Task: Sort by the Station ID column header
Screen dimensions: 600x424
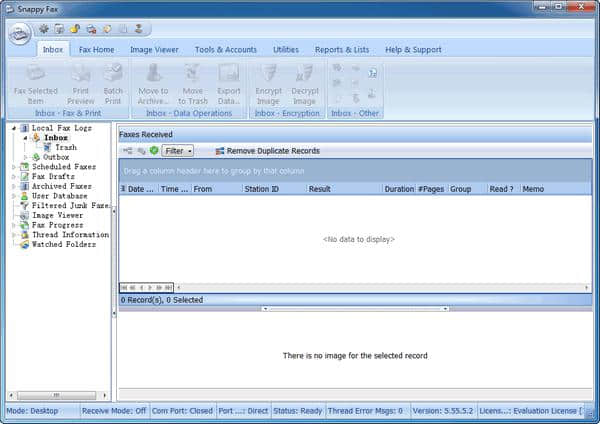Action: tap(260, 188)
